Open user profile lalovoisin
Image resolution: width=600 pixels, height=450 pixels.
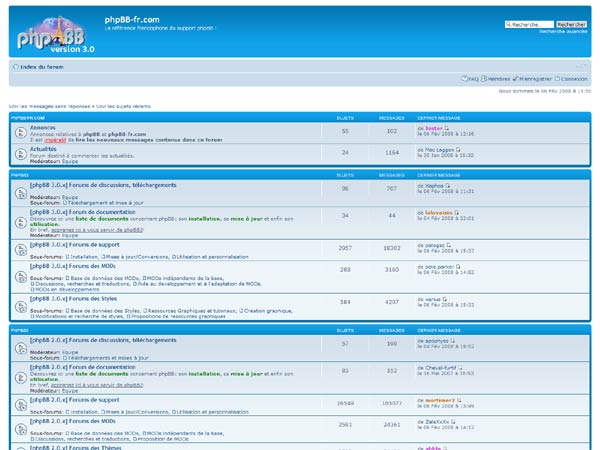coord(439,212)
